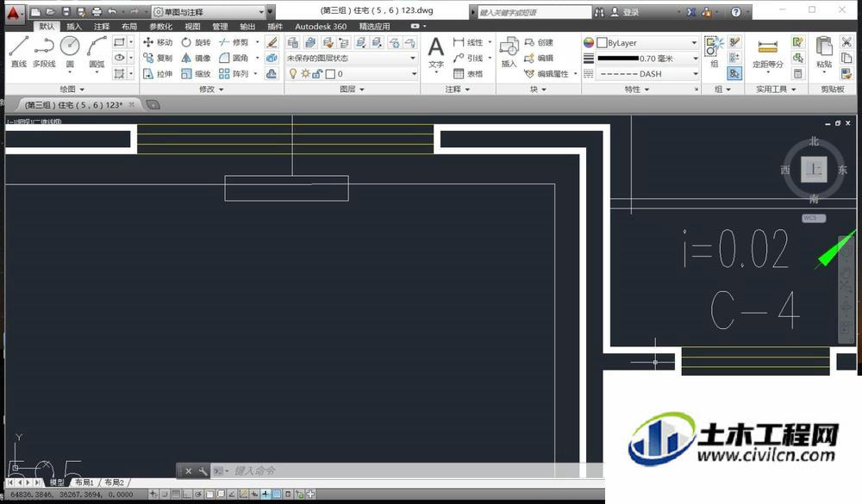
Task: Click the 登录 (Sign In) button
Action: 625,12
